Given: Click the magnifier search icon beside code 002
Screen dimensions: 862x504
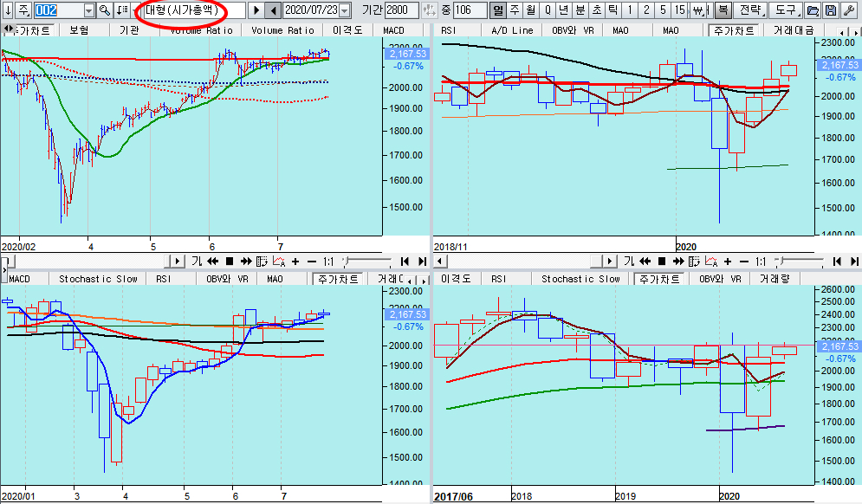Looking at the screenshot, I should (x=105, y=10).
